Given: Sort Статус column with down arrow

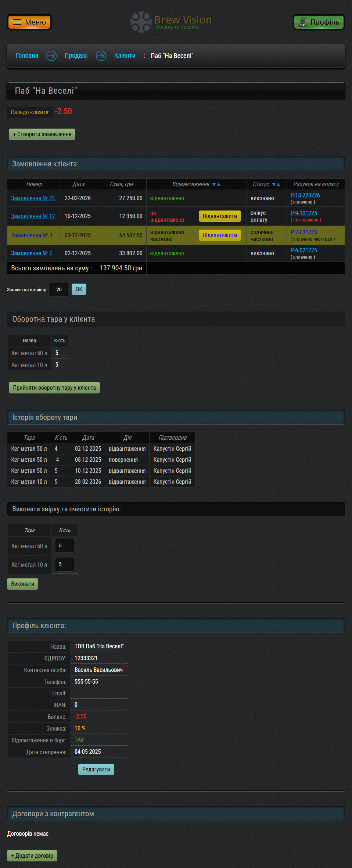Looking at the screenshot, I should click(x=274, y=184).
